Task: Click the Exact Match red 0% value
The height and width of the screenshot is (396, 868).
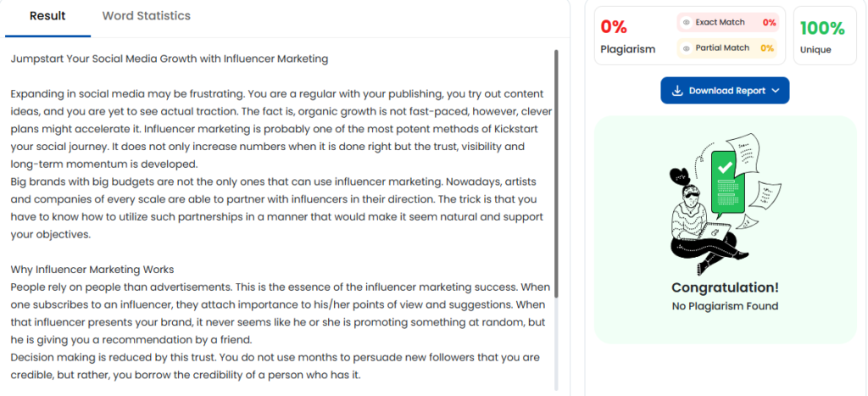Action: click(769, 23)
